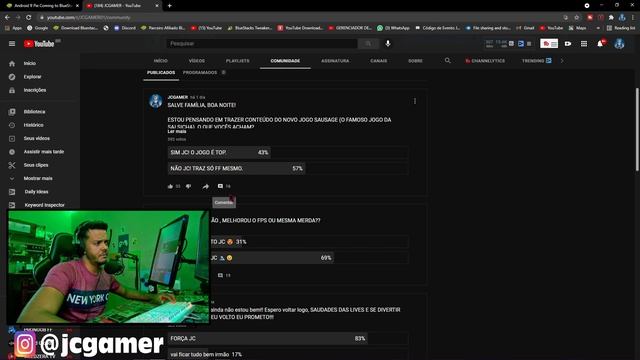Open the YouTube hamburger guide menu
Screen dimensions: 640x360
[x=12, y=44]
